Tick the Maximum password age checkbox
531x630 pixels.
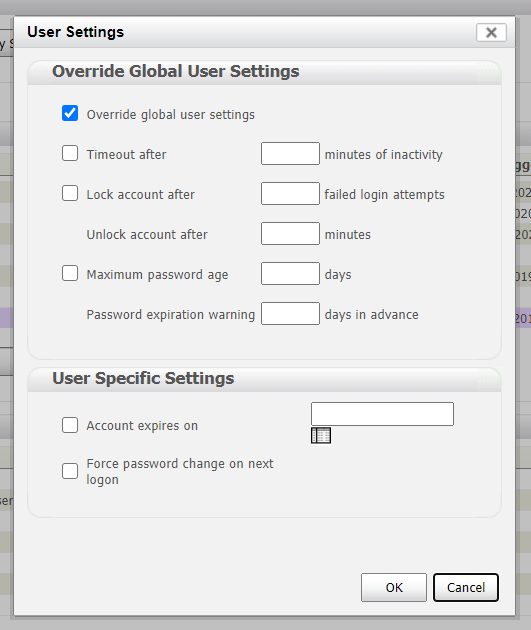(x=70, y=273)
